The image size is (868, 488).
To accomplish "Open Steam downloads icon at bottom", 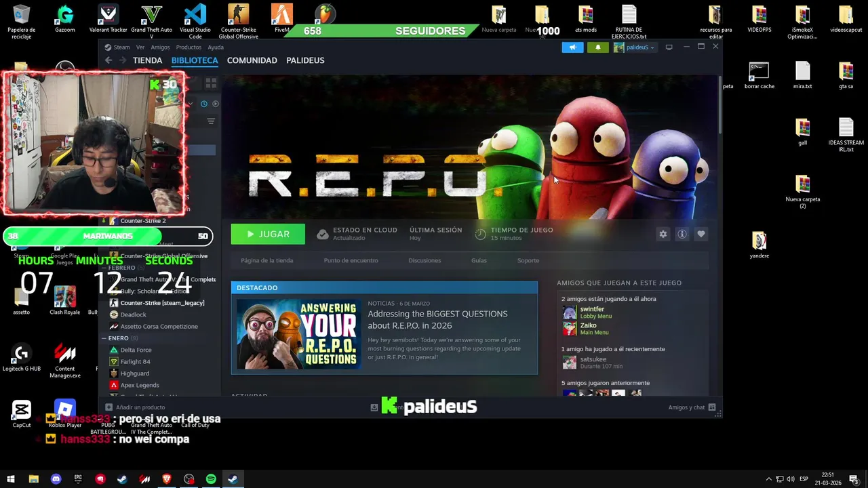I will [x=374, y=407].
